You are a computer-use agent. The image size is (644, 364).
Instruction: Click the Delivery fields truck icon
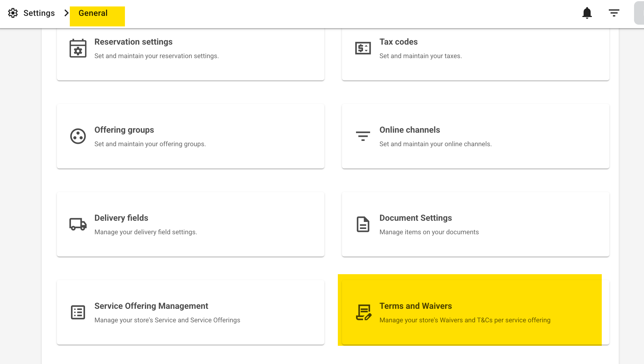pos(78,224)
